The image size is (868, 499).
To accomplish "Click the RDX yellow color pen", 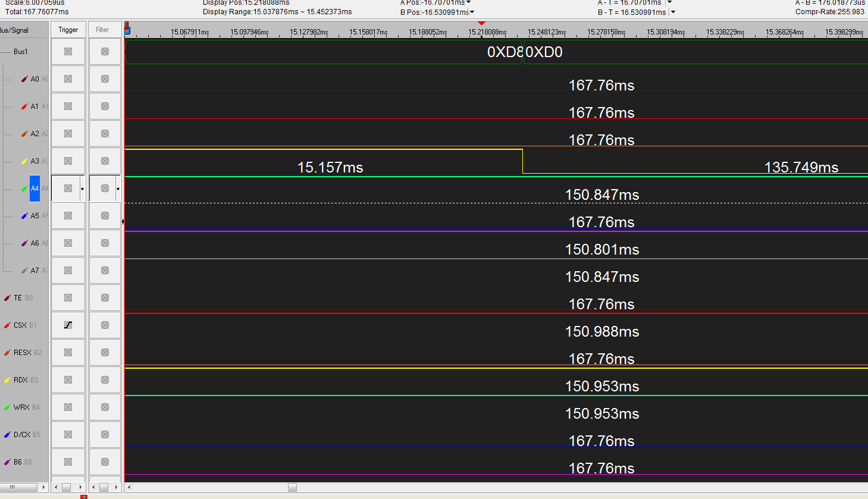I will tap(7, 380).
